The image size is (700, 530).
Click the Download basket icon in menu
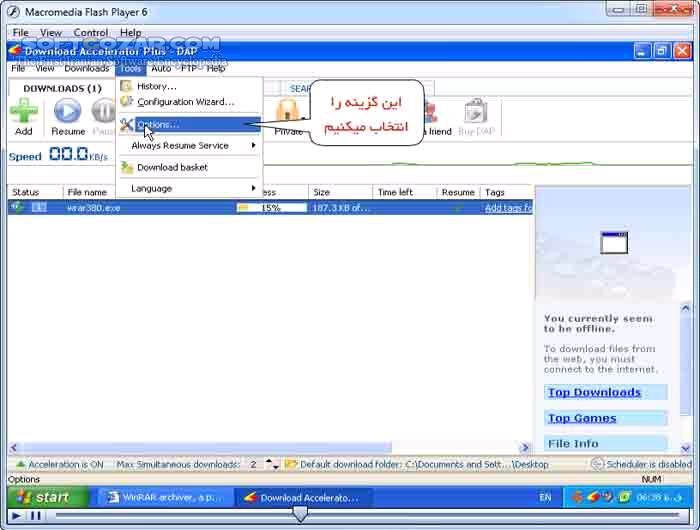127,167
